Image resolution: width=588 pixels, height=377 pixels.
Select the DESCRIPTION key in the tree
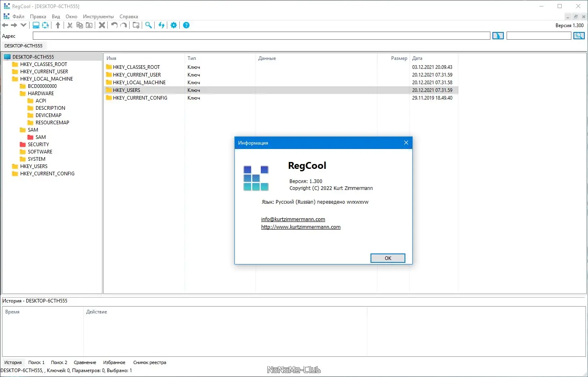(50, 108)
